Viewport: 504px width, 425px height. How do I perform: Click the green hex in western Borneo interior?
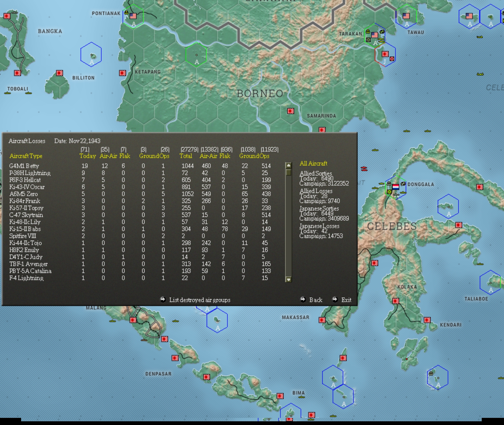196,55
